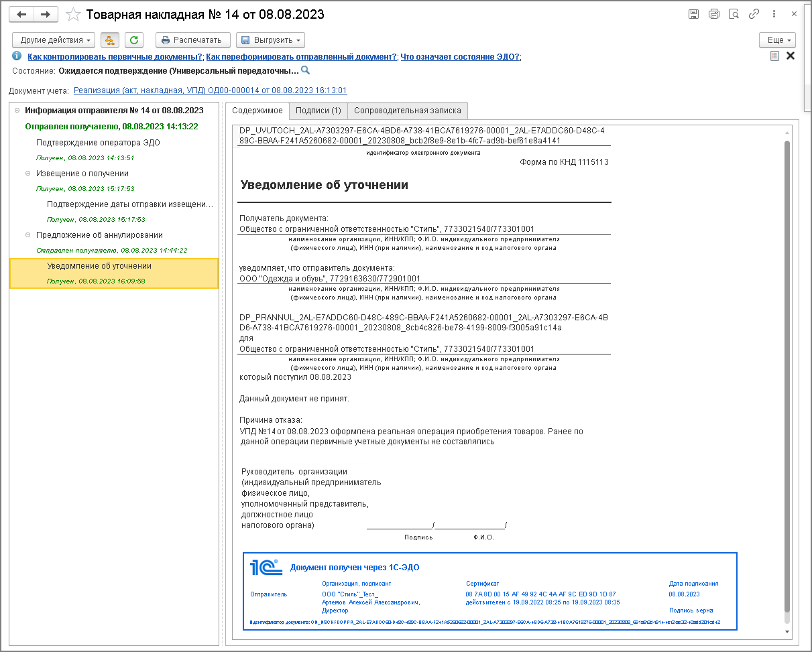Click Подпись верна in signature stamp

tap(691, 610)
